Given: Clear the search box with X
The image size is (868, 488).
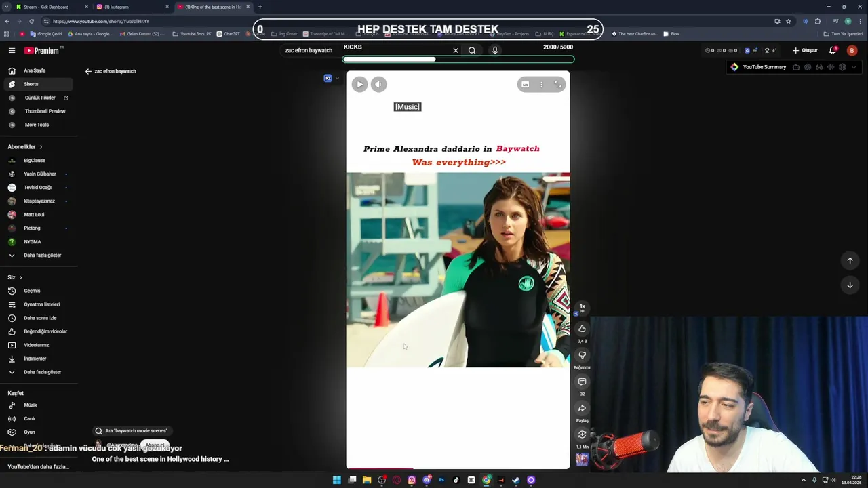Looking at the screenshot, I should coord(456,50).
